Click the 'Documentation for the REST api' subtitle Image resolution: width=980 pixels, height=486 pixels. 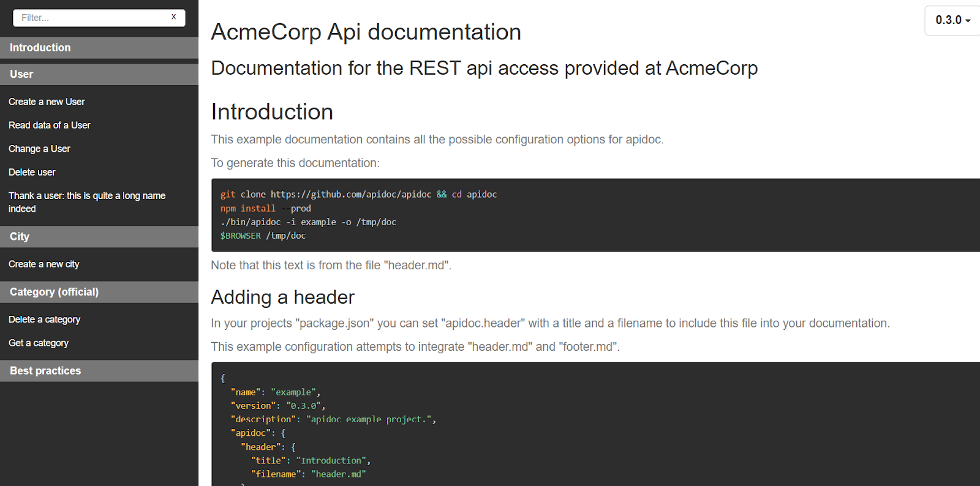click(484, 68)
